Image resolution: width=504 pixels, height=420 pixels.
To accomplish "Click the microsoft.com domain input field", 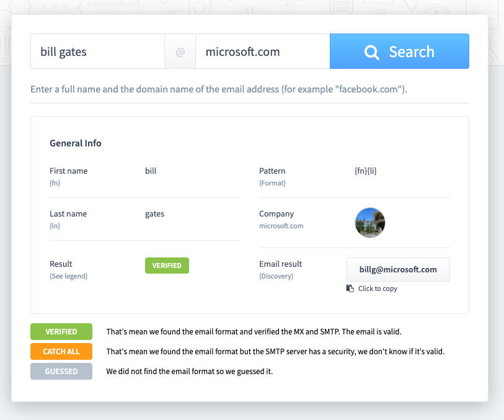I will 262,51.
